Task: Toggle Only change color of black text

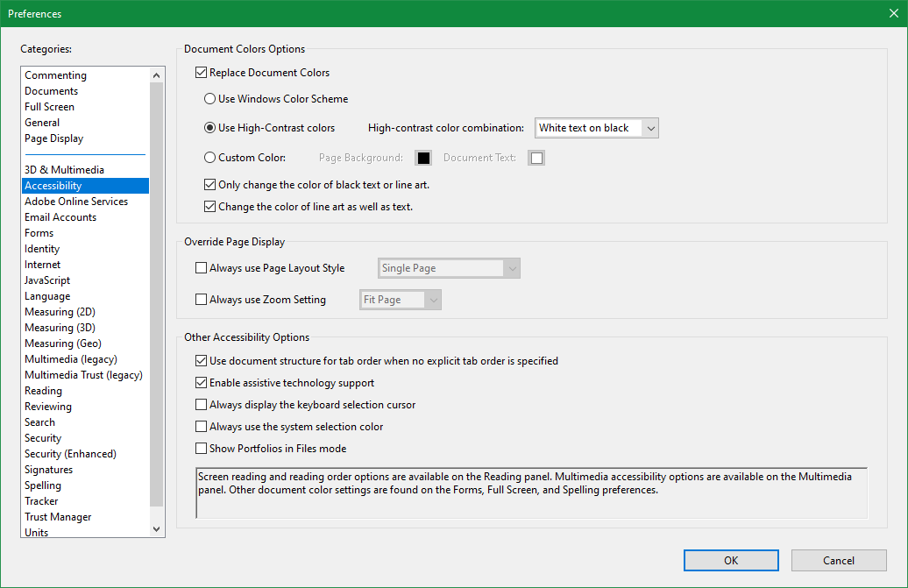Action: (209, 185)
